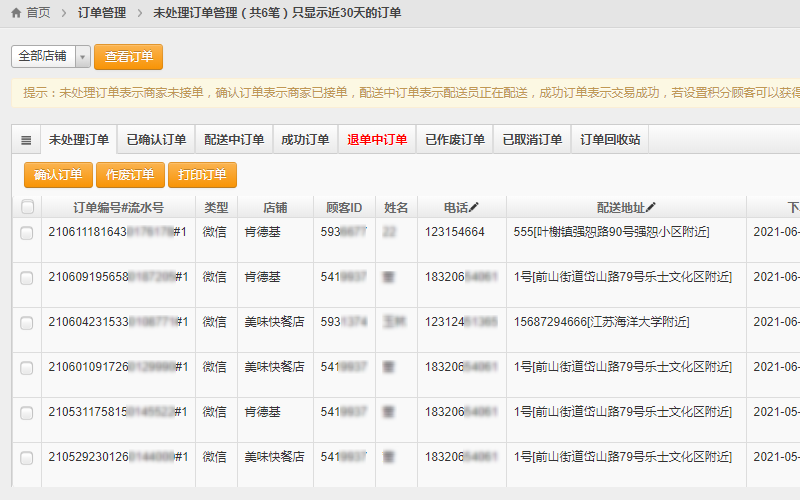Tick the checkbox for order 210529230126

click(x=27, y=458)
